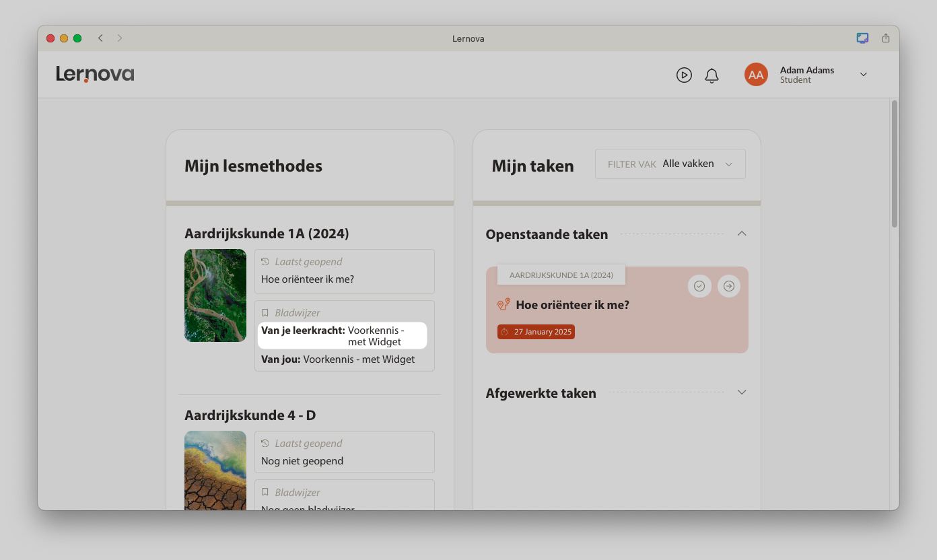This screenshot has height=560, width=937.
Task: Click the share icon in title bar
Action: pos(886,38)
